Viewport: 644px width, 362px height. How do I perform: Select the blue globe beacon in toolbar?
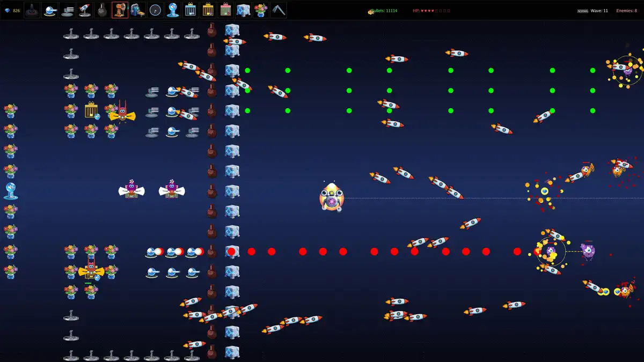tap(172, 10)
